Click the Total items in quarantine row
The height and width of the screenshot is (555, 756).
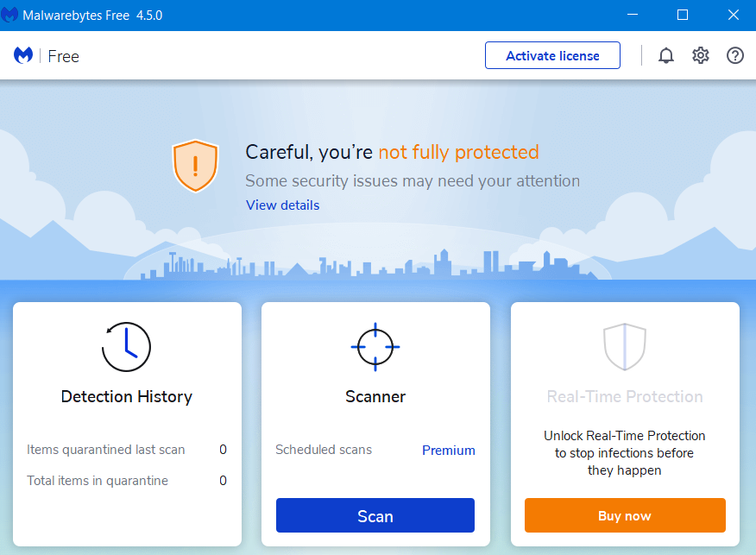(127, 480)
